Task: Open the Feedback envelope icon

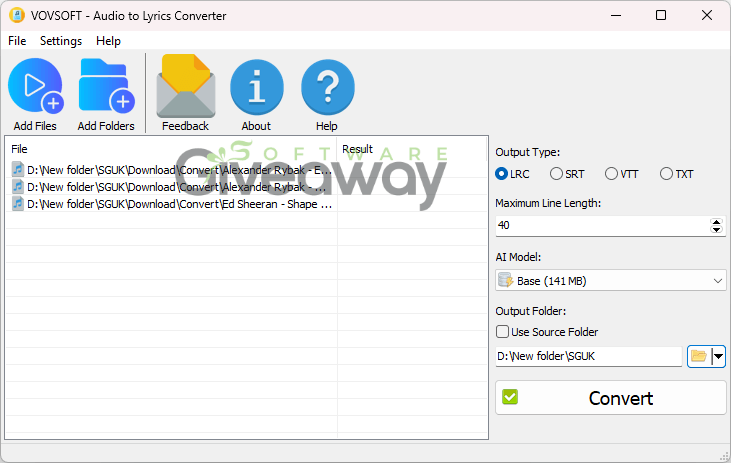Action: [x=186, y=86]
